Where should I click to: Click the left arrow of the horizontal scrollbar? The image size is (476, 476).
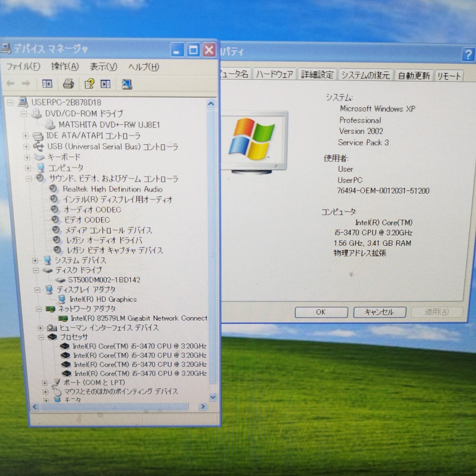coord(35,407)
